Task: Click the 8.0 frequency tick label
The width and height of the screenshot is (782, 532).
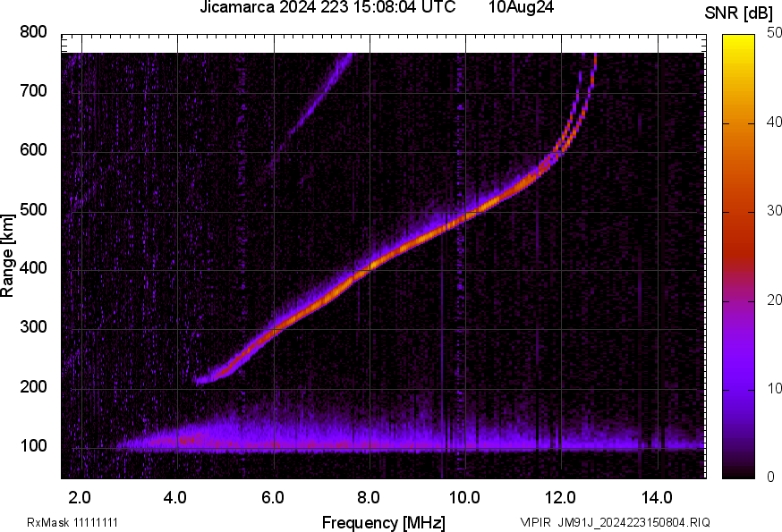Action: pos(368,497)
